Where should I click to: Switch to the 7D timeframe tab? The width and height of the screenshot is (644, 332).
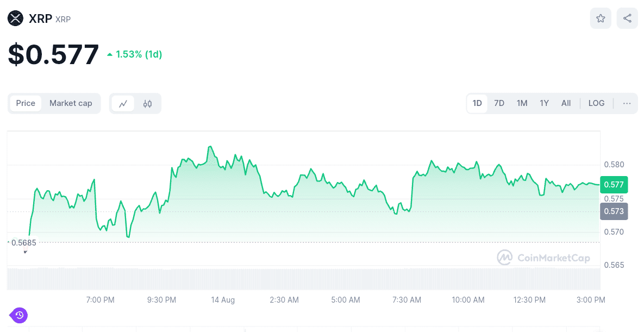[498, 103]
